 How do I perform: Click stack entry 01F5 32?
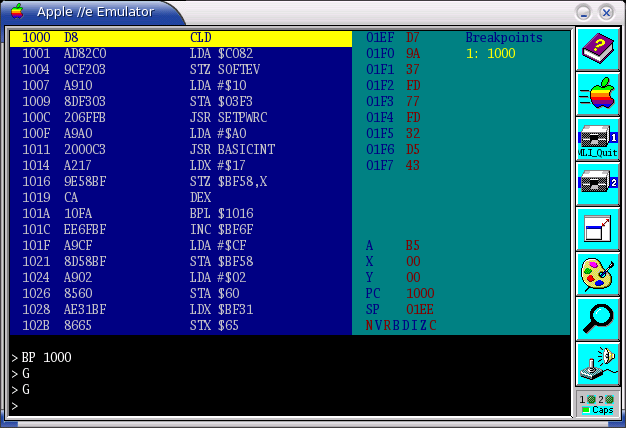pyautogui.click(x=393, y=134)
